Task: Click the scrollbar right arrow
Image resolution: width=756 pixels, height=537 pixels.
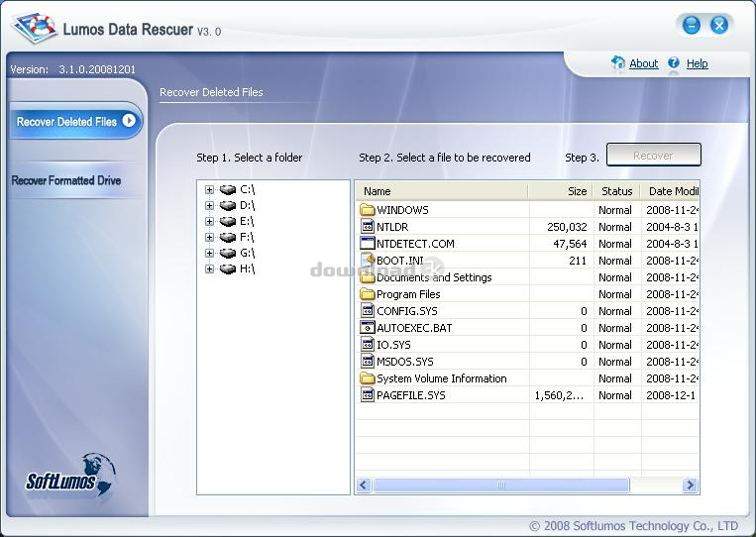Action: tap(690, 484)
